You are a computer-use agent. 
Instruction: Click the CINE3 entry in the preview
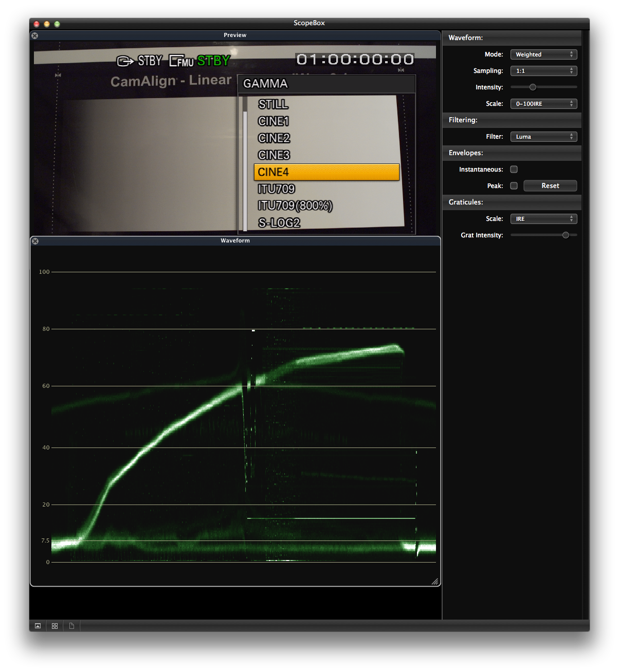tap(274, 155)
